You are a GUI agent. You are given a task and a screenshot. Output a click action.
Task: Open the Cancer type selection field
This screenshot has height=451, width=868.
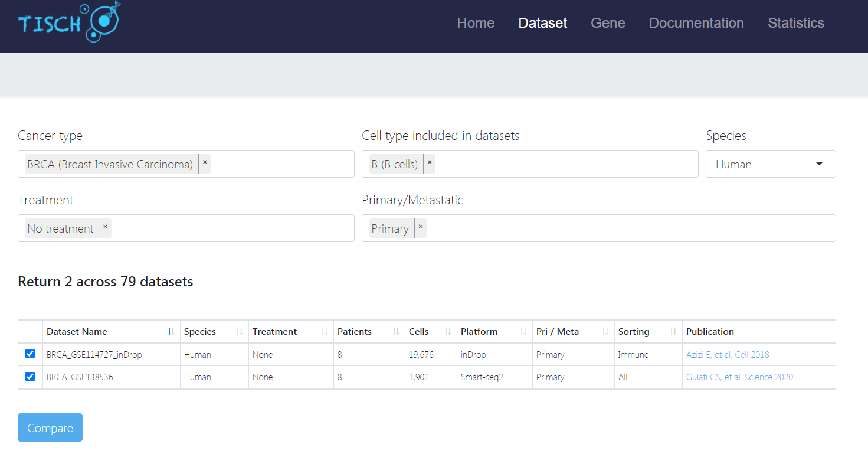186,164
